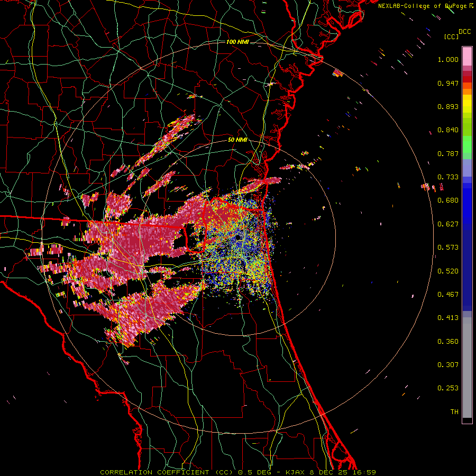Viewport: 476px width, 476px height.
Task: Click the orange segment of the color bar
Action: click(x=467, y=91)
